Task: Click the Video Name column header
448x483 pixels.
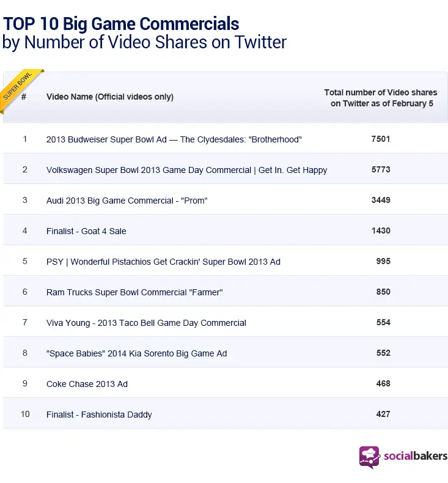Action: pos(110,97)
